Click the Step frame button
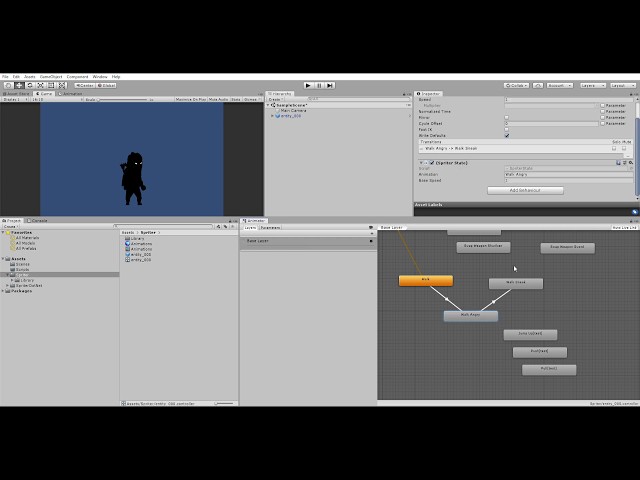Screen dimensions: 640x480 [x=330, y=85]
